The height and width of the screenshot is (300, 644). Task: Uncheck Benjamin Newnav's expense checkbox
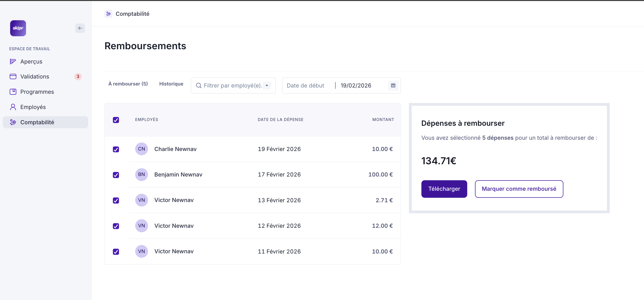(x=116, y=175)
